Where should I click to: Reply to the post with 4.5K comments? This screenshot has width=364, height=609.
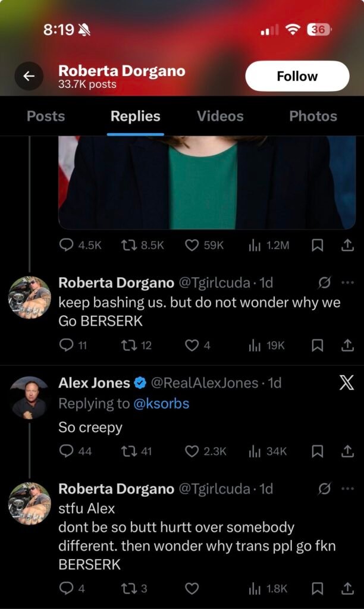[x=67, y=245]
